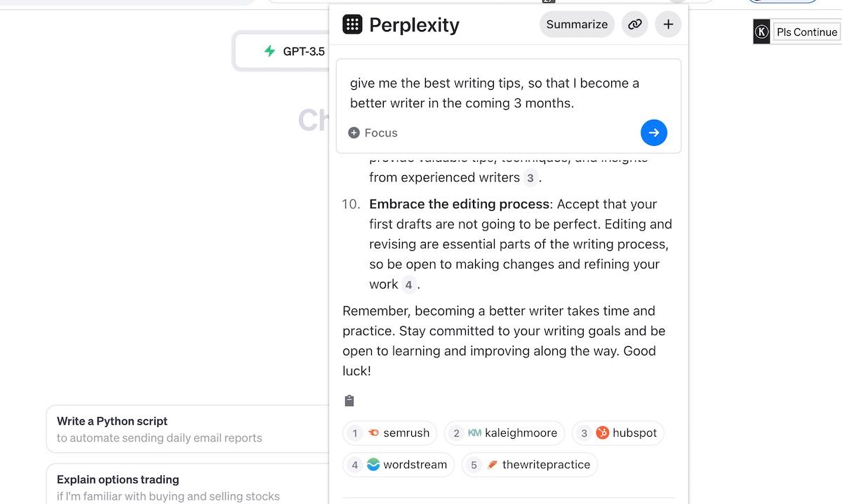Click the WordStream wave icon on source 4

pos(372,464)
